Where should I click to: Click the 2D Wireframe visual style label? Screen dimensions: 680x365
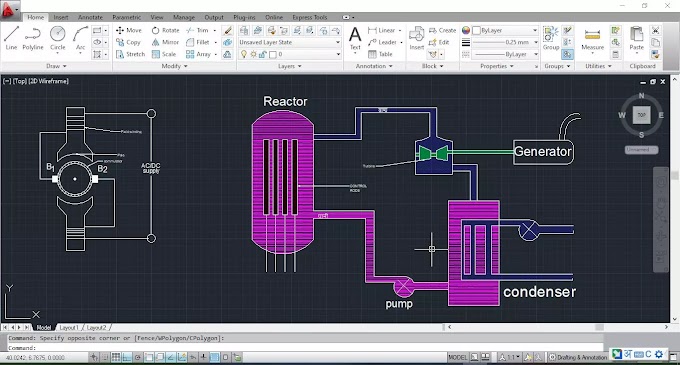click(48, 81)
